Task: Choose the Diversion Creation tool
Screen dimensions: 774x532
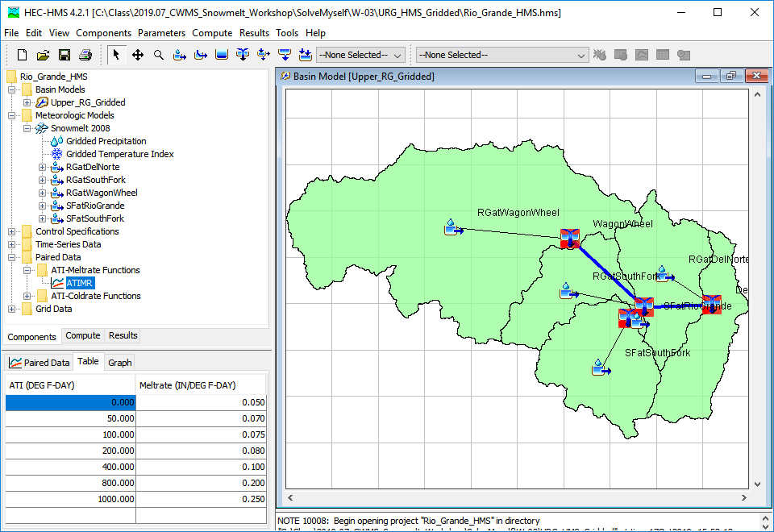Action: tap(264, 55)
